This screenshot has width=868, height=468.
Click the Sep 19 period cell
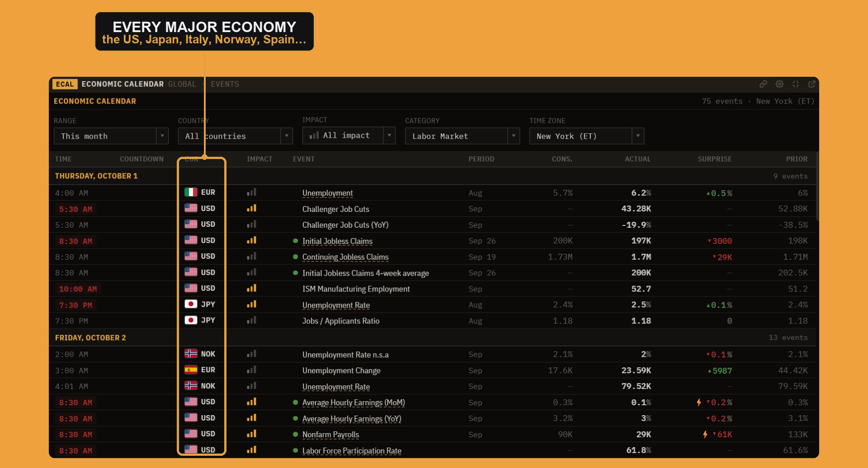click(482, 257)
